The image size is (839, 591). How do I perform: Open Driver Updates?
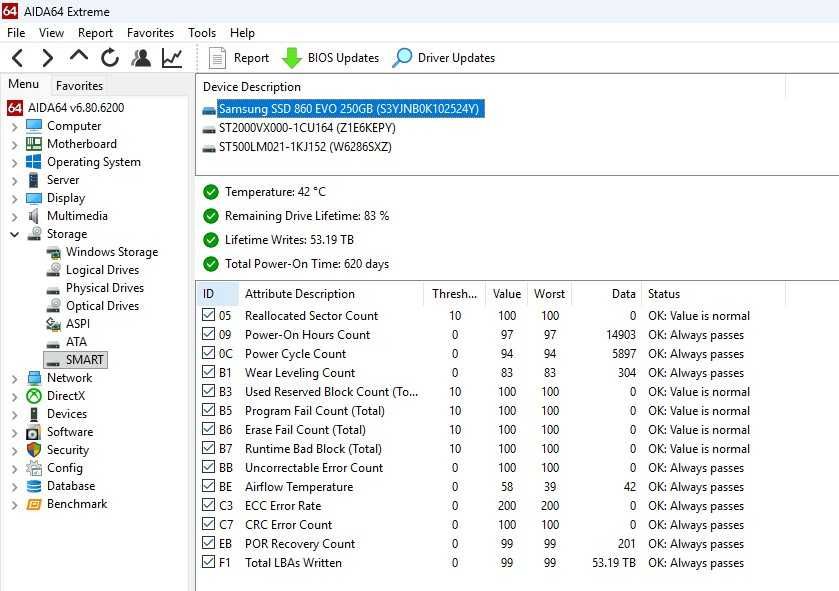pos(444,58)
